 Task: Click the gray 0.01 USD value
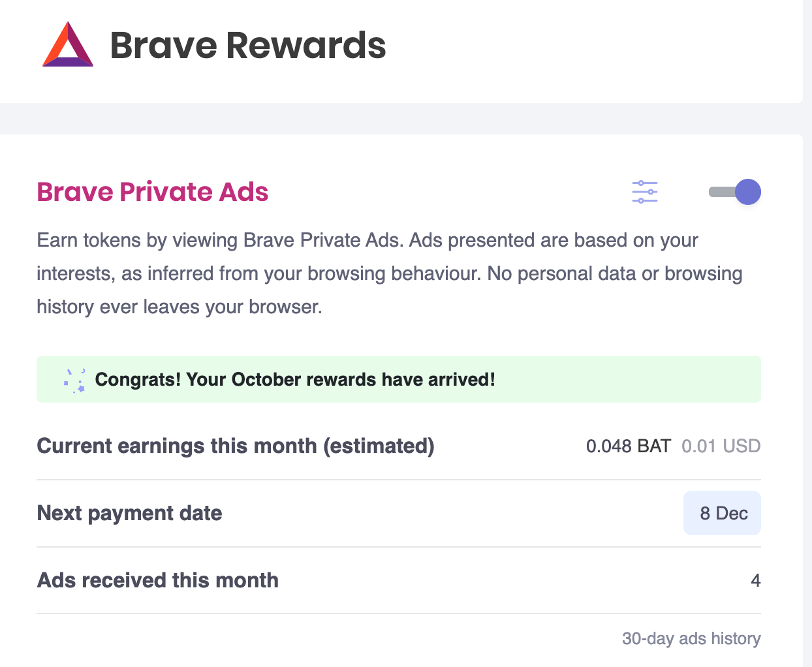pyautogui.click(x=721, y=446)
